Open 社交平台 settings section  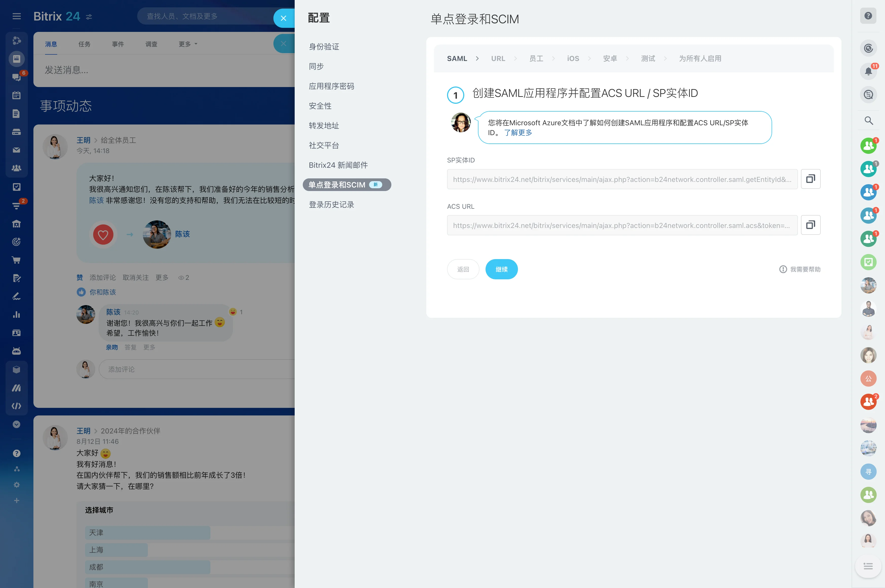pyautogui.click(x=324, y=145)
